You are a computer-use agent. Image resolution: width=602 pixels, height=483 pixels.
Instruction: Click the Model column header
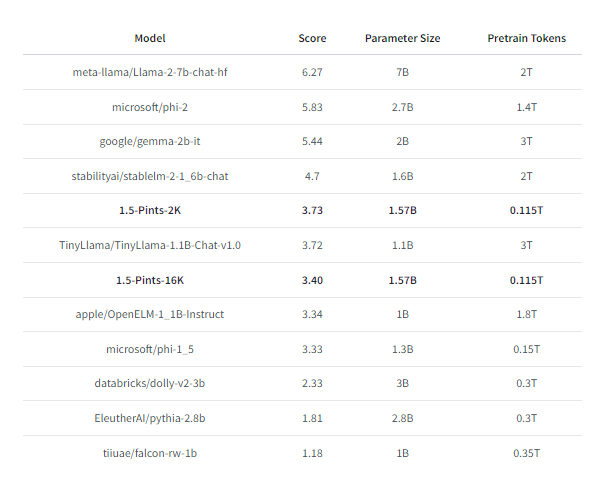point(150,38)
